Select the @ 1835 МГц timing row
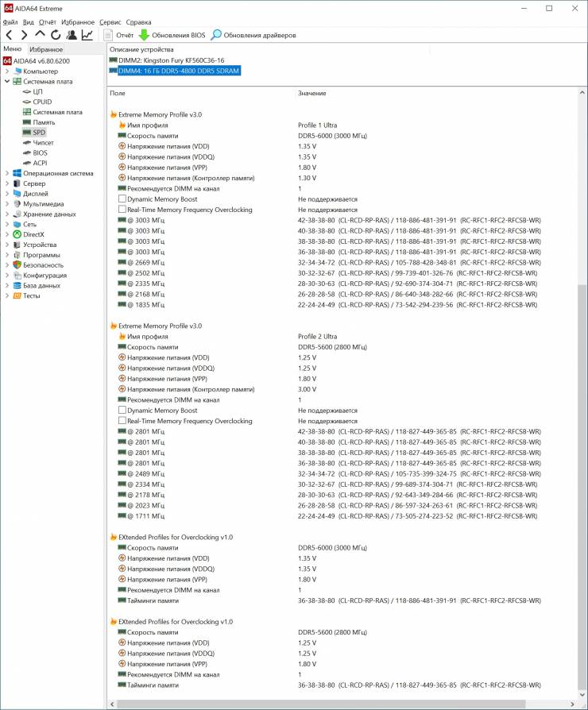 (327, 305)
